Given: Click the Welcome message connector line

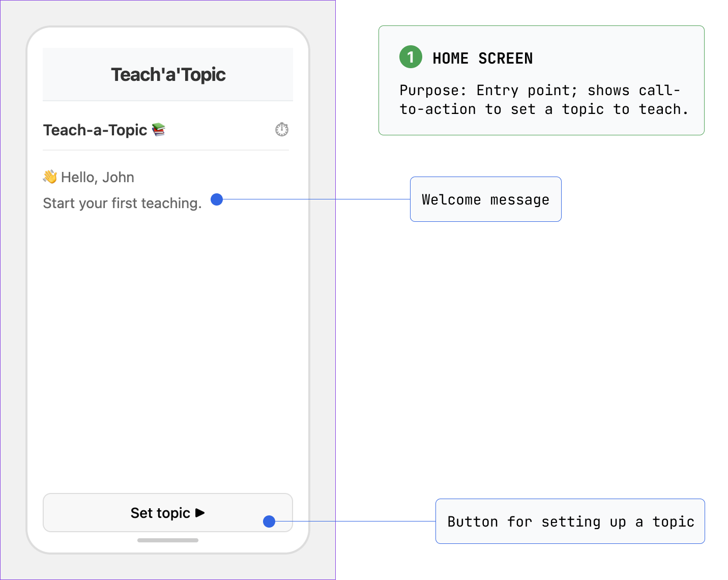Looking at the screenshot, I should pyautogui.click(x=315, y=199).
